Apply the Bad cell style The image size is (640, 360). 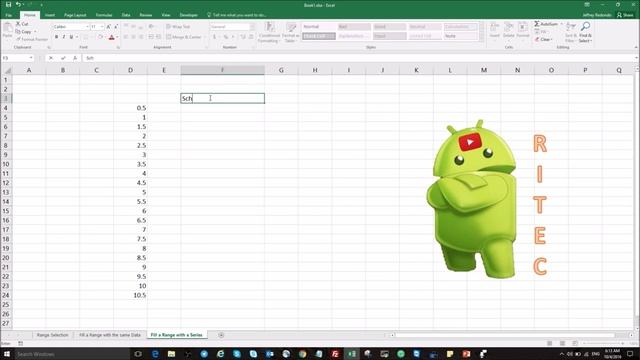(354, 27)
